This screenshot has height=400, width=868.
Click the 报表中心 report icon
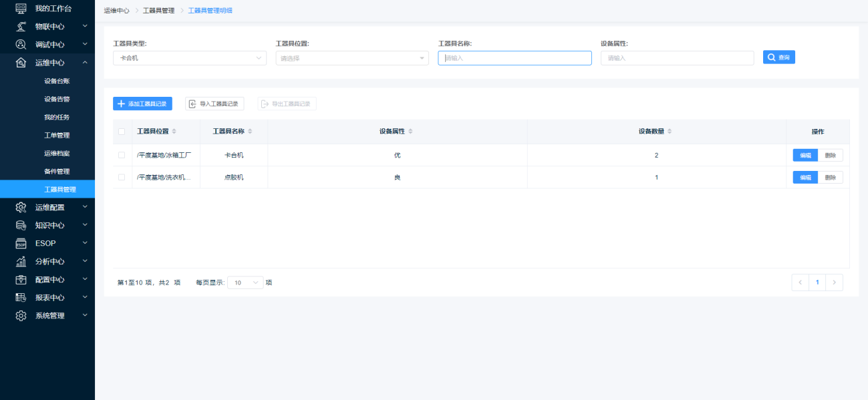tap(21, 297)
